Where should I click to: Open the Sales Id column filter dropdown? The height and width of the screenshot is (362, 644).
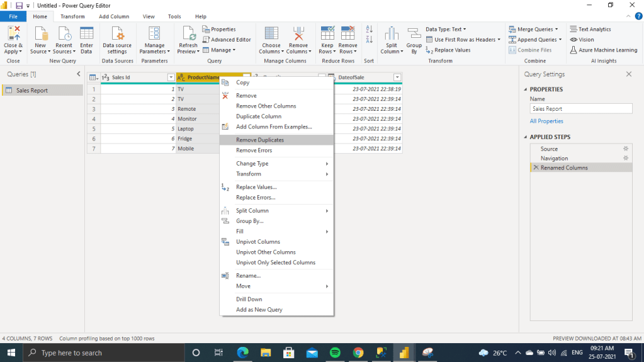(171, 77)
